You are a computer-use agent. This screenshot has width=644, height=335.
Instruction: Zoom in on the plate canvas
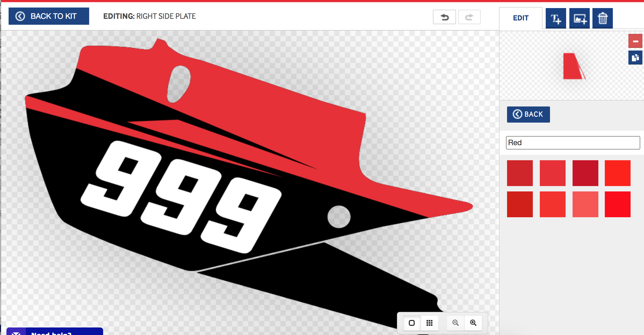point(473,323)
